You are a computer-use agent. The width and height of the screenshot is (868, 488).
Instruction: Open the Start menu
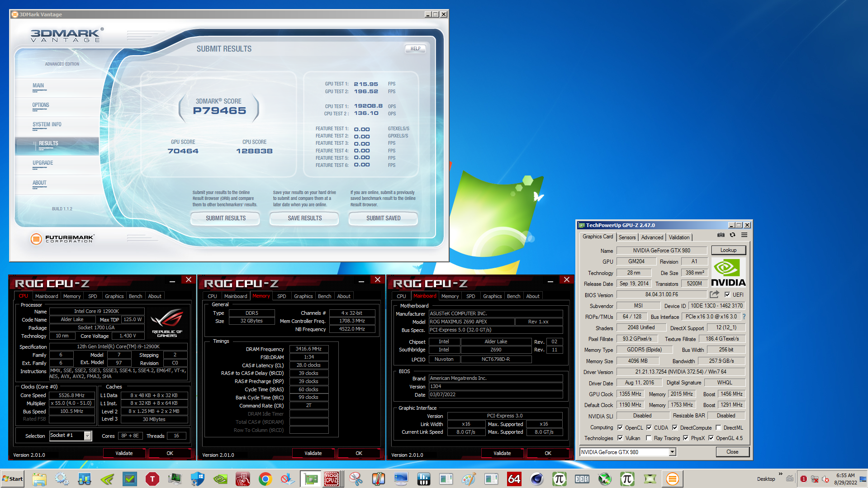click(x=13, y=479)
